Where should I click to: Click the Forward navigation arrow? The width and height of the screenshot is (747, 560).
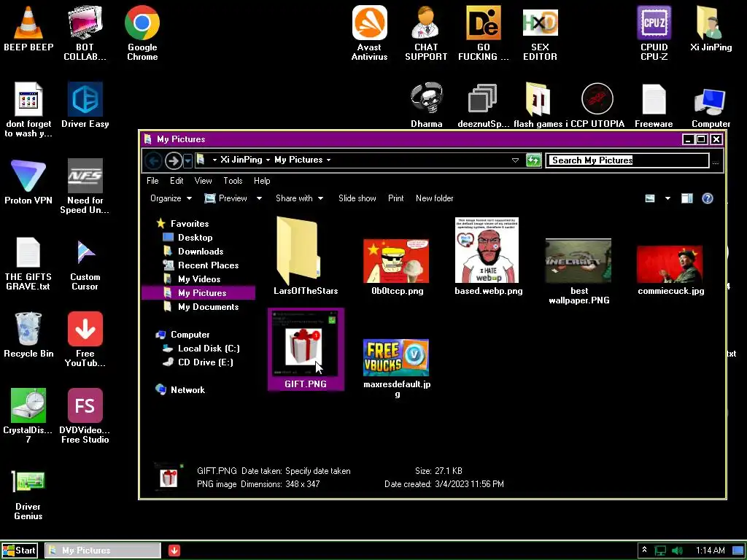174,160
